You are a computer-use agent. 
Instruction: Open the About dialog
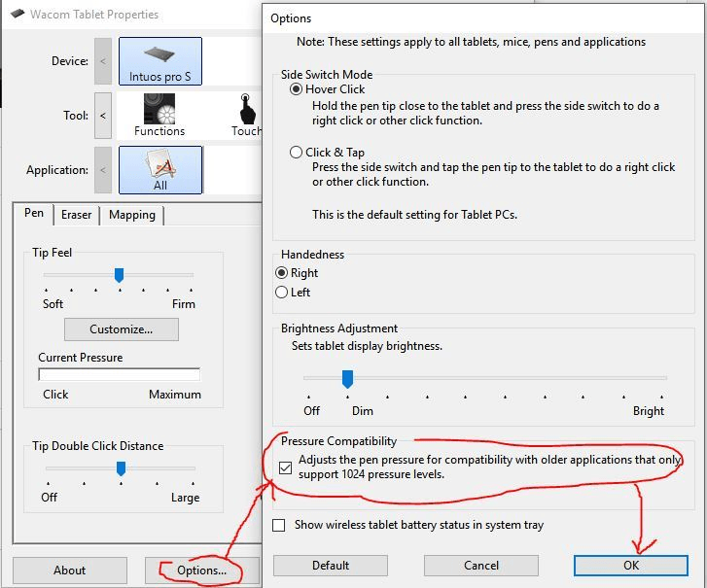(x=69, y=570)
